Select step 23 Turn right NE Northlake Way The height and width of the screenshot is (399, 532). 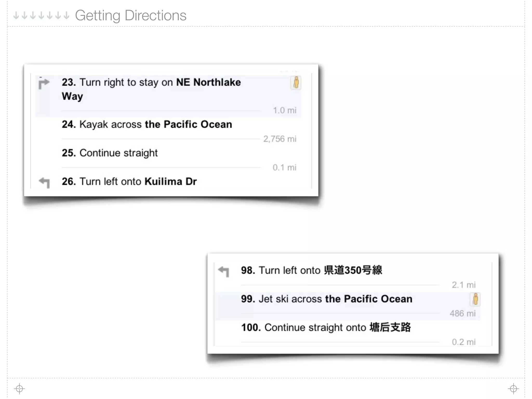168,96
